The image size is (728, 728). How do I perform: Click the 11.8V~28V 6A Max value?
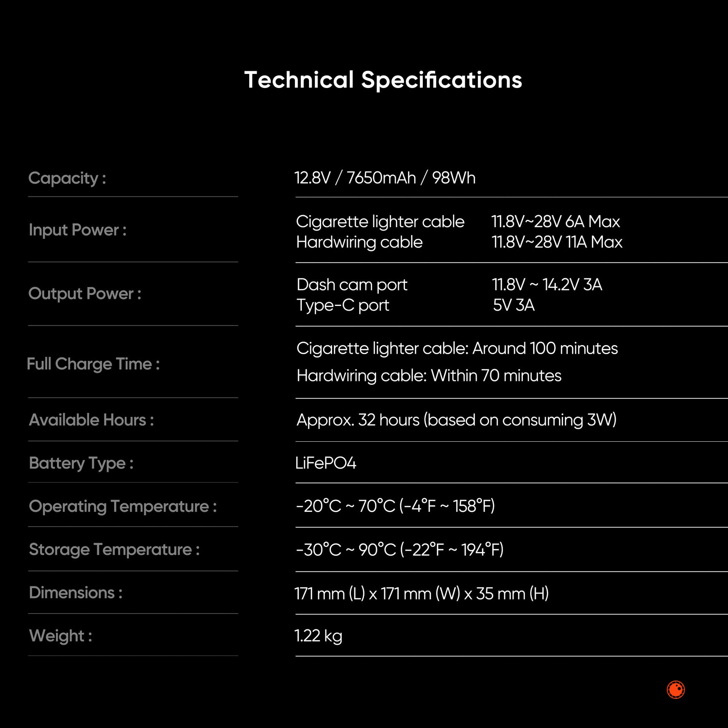point(555,221)
